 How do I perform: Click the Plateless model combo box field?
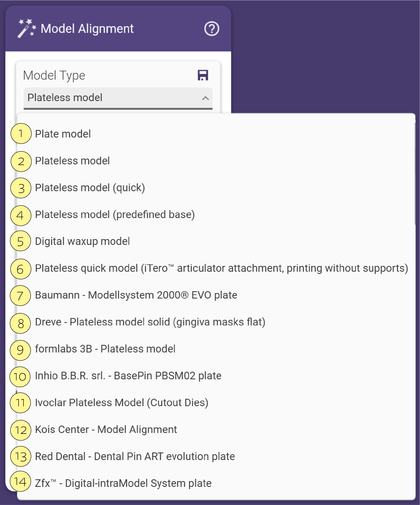coord(118,98)
